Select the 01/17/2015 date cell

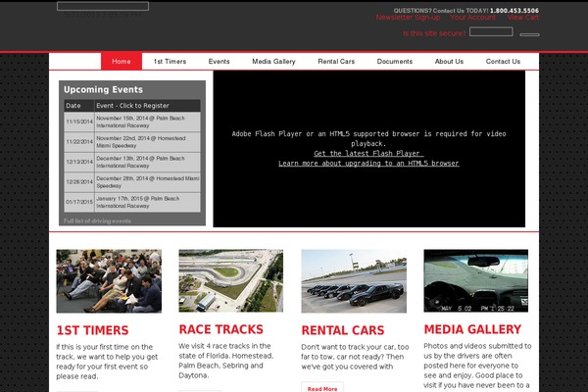[79, 202]
